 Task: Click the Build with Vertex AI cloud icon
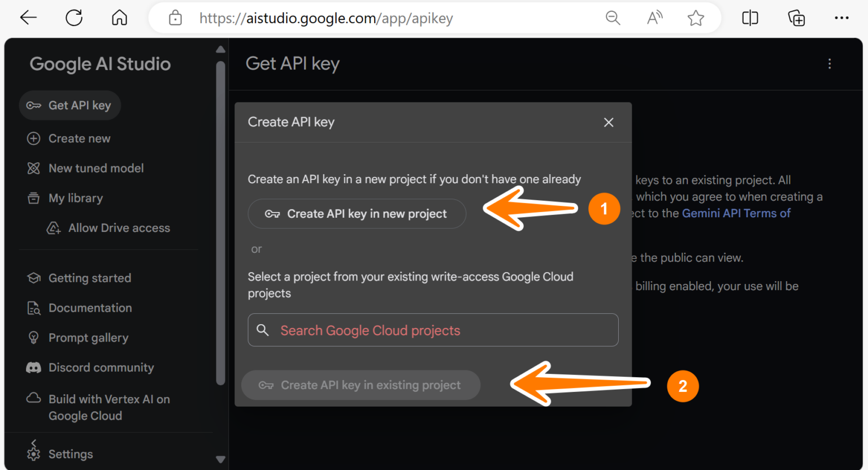(33, 399)
